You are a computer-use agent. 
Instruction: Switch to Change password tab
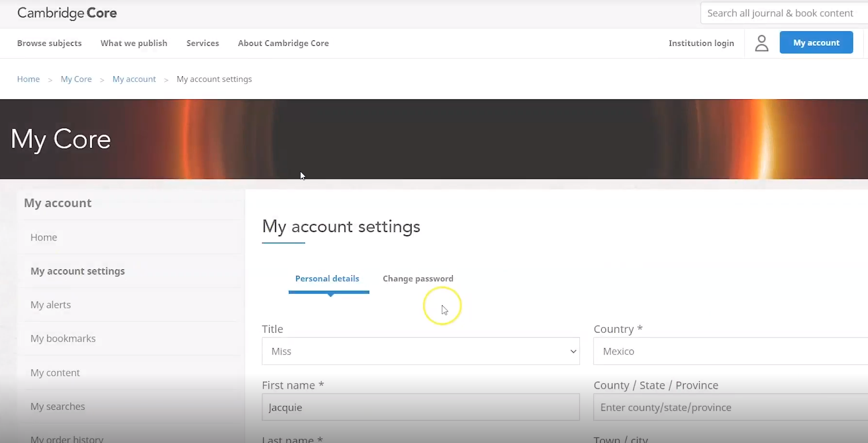click(x=418, y=279)
